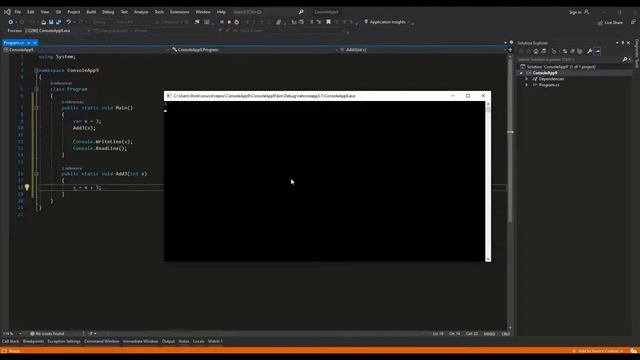640x360 pixels.
Task: Click the Save All icon in toolbar
Action: pos(58,22)
